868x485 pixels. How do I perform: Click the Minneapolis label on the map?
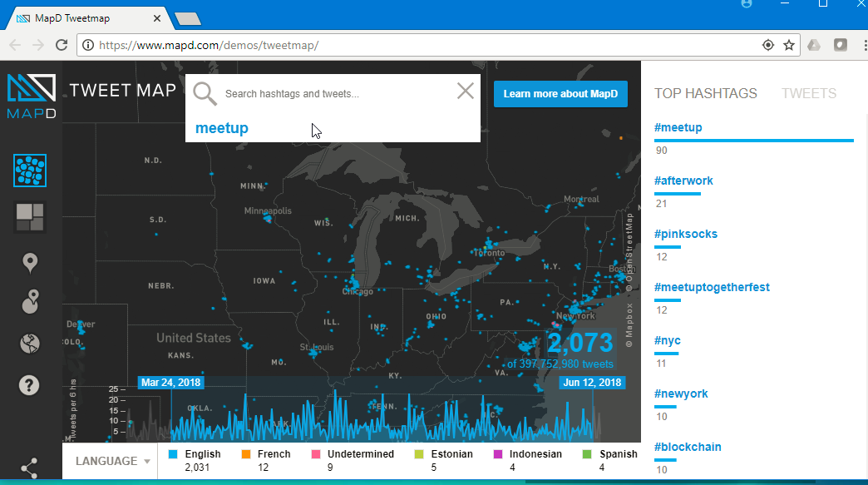point(268,210)
